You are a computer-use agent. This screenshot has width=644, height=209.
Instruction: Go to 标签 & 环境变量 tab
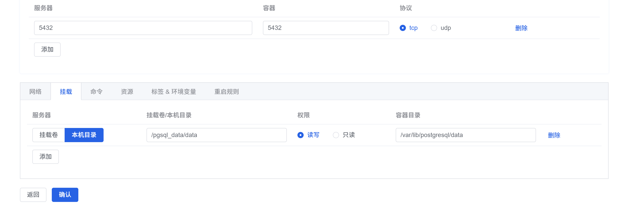174,91
